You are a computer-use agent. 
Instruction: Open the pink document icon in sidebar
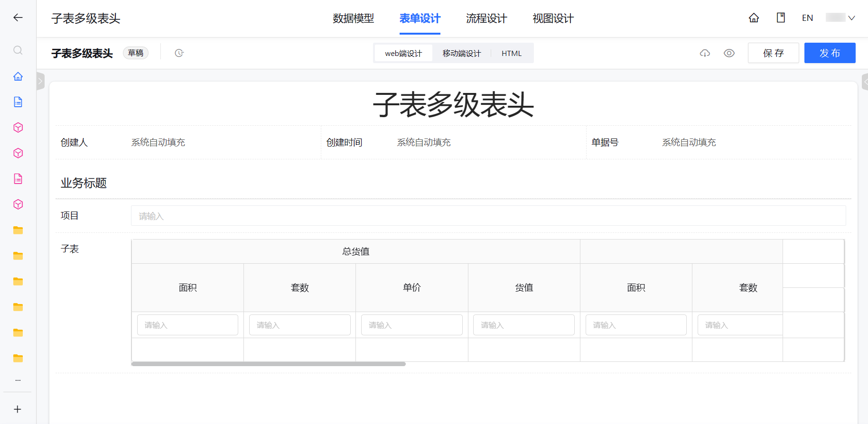(18, 179)
